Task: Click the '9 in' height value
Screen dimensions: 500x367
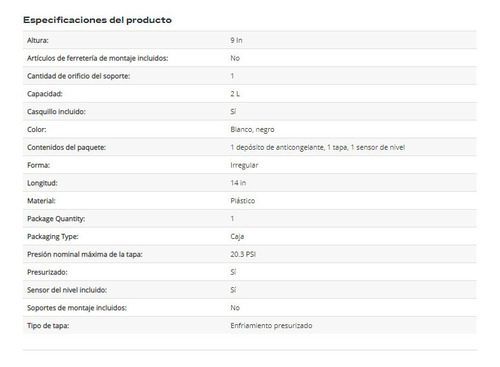Action: (236, 40)
